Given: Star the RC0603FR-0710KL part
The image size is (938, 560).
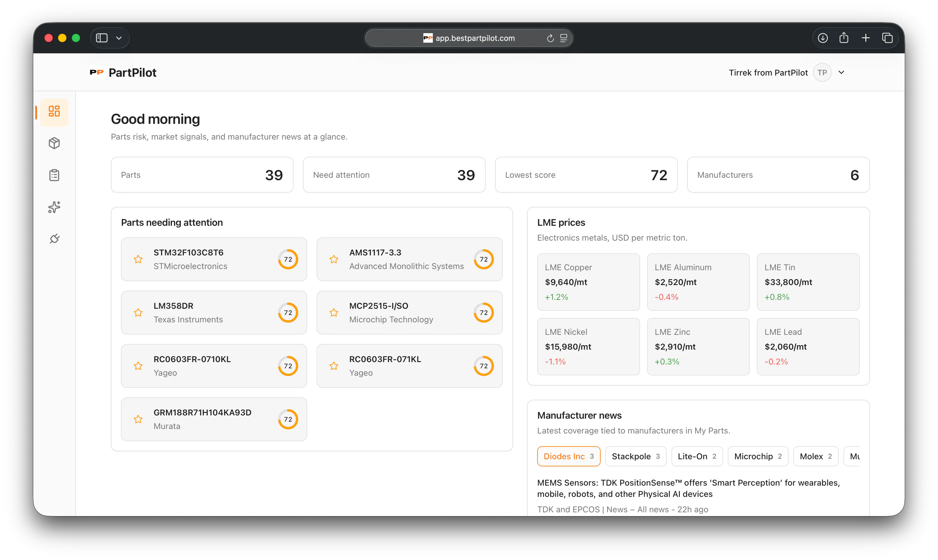Looking at the screenshot, I should [138, 366].
